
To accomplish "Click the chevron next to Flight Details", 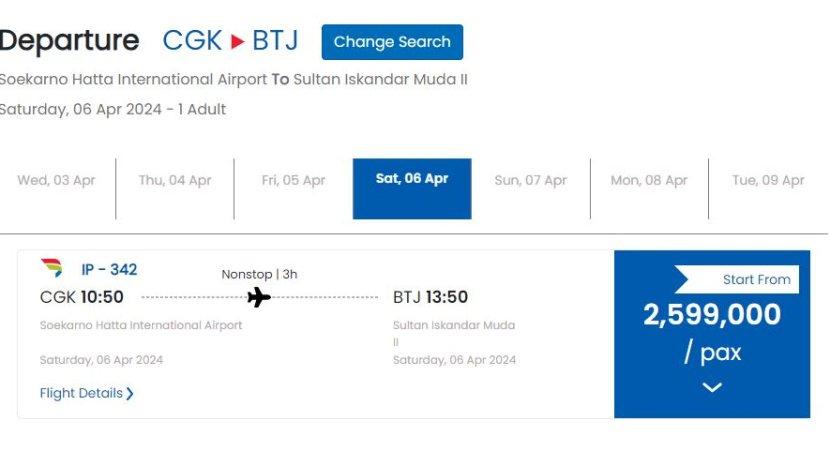I will 130,394.
